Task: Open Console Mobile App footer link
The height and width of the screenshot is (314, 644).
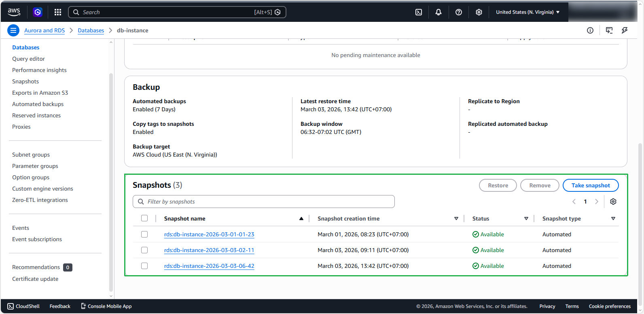Action: tap(106, 306)
